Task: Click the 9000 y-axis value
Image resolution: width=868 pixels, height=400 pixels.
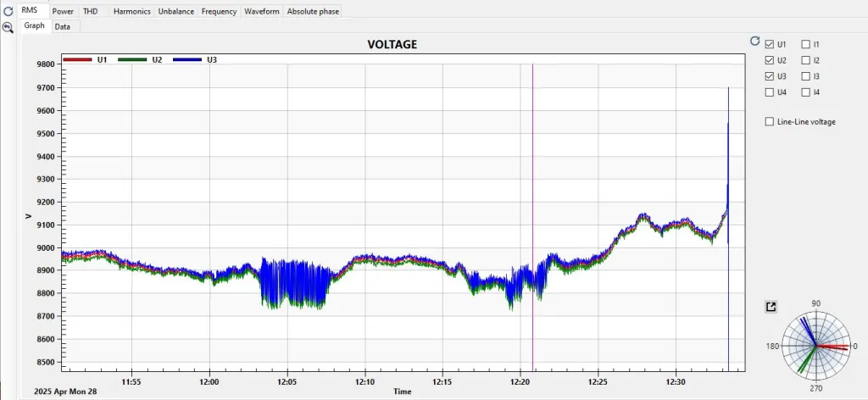Action: coord(46,247)
